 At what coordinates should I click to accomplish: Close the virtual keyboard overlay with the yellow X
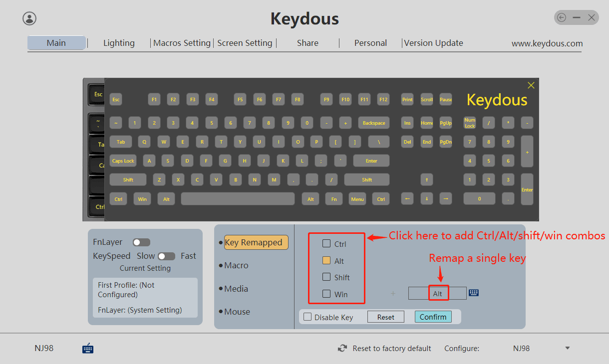click(531, 85)
